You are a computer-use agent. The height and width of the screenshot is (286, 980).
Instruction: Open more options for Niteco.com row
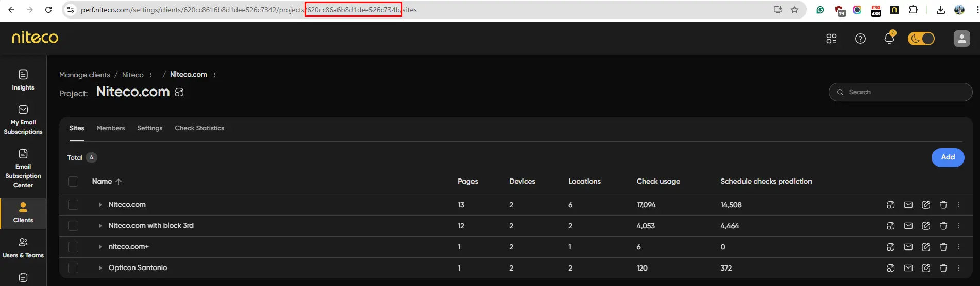coord(958,205)
